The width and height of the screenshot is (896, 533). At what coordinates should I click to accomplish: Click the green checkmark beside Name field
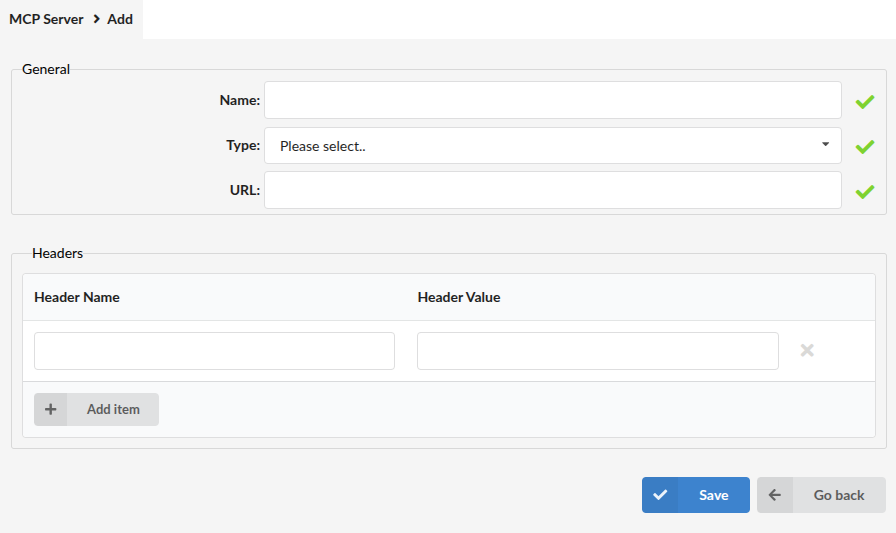click(x=865, y=102)
